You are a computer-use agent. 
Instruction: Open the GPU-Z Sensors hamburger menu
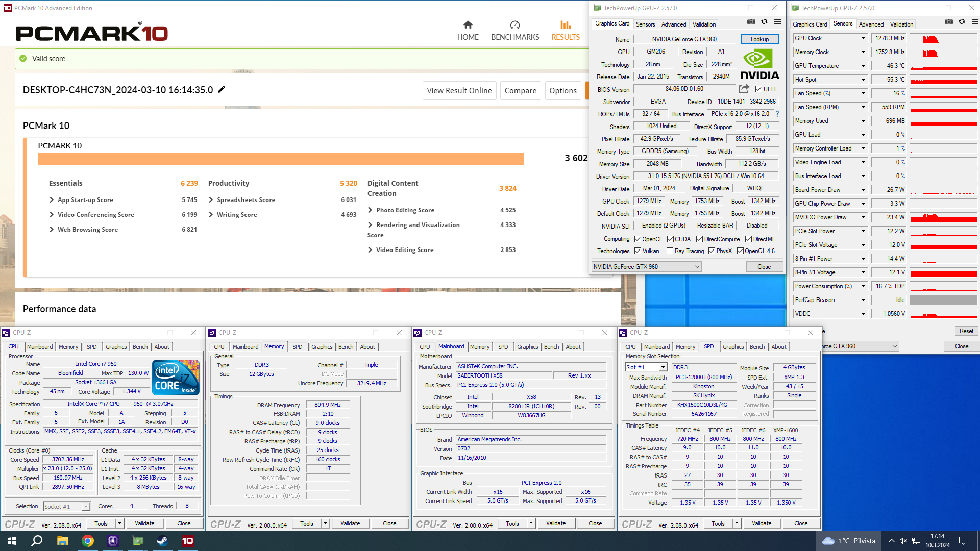975,22
